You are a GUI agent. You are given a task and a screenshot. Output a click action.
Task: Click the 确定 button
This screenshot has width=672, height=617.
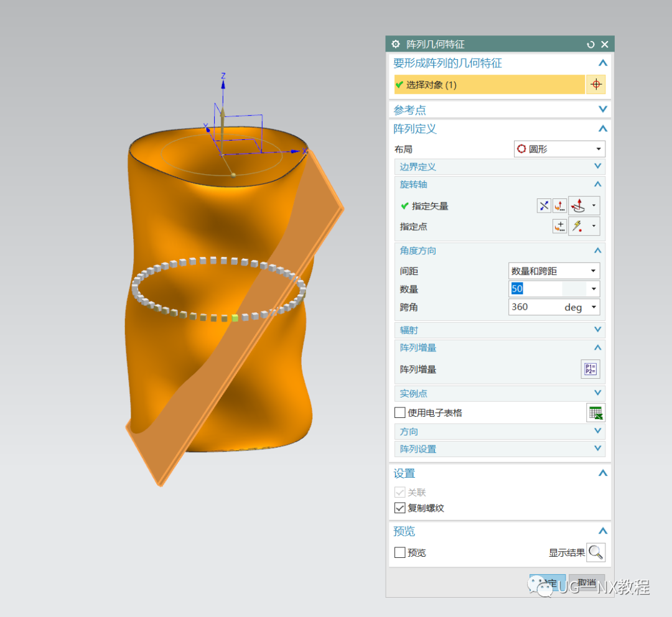coord(548,583)
